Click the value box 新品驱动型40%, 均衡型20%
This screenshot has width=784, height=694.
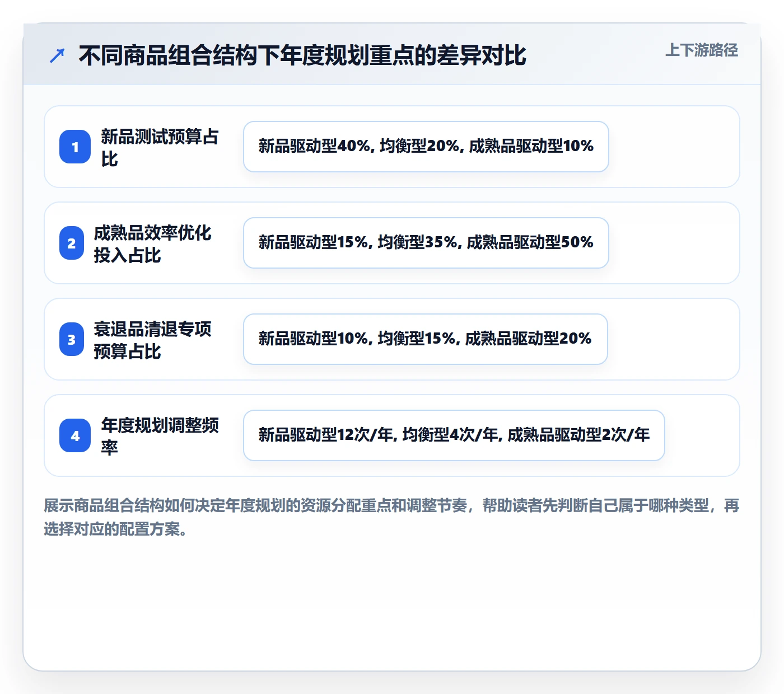[426, 147]
